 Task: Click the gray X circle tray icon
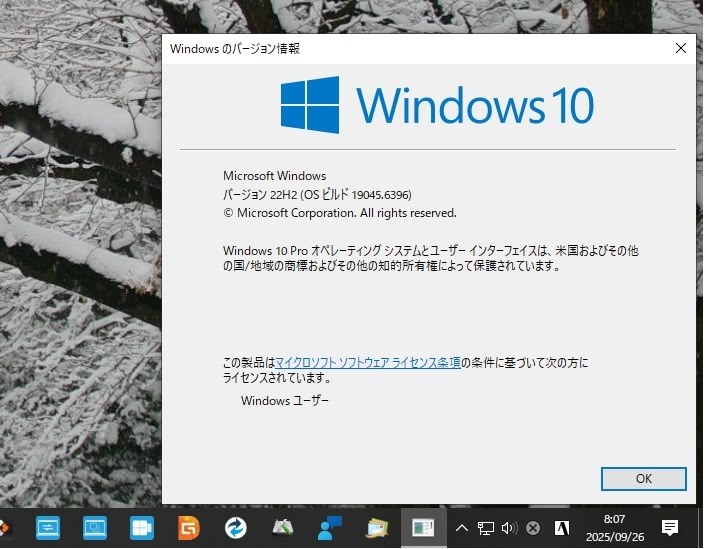pyautogui.click(x=533, y=528)
